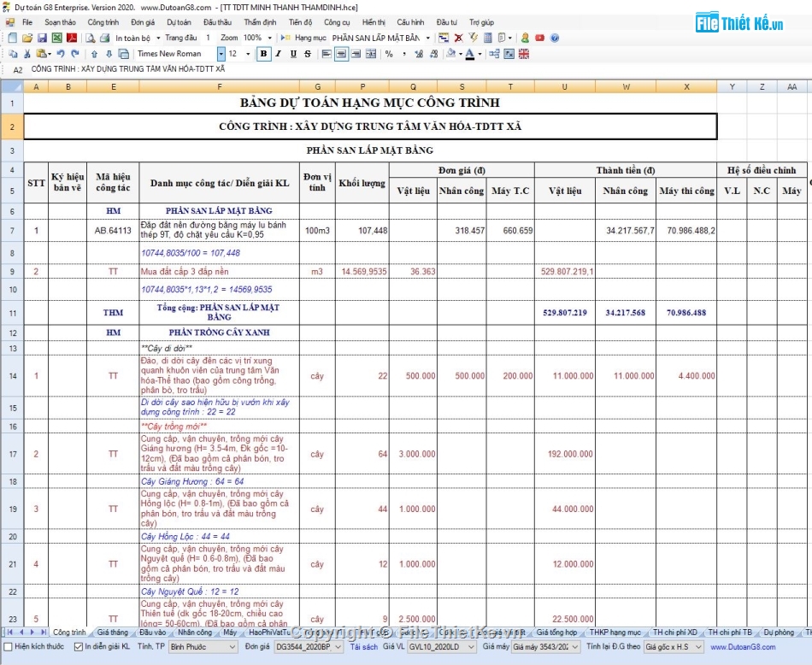Click the percent format icon
This screenshot has height=665, width=812.
coord(389,54)
